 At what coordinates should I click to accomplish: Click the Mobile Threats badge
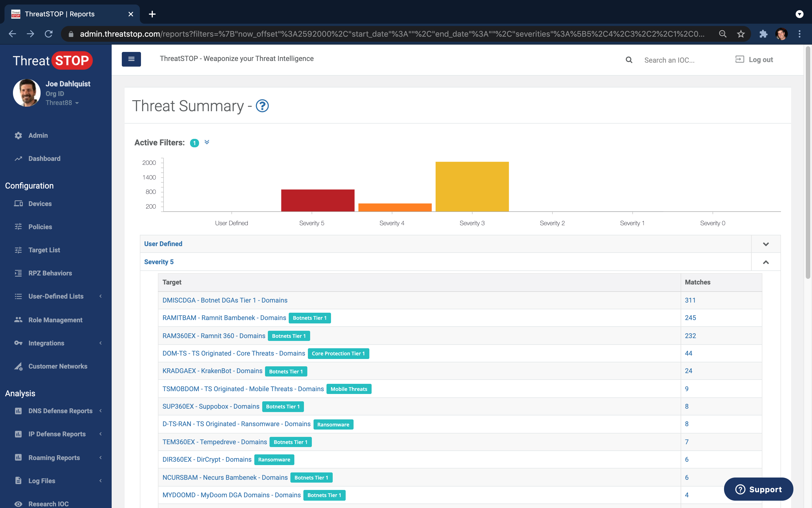[348, 389]
